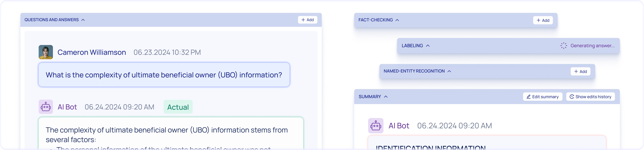This screenshot has width=644, height=150.
Task: Collapse the Summary section chevron
Action: click(x=385, y=97)
